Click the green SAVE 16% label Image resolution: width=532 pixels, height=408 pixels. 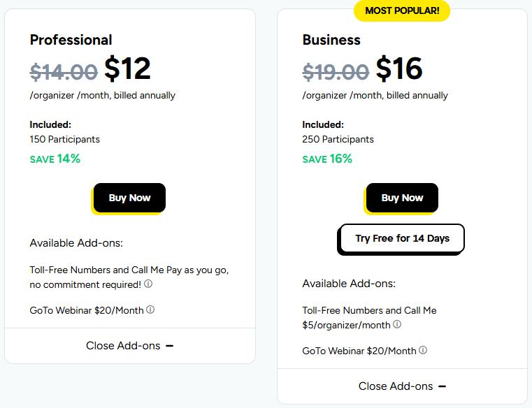click(327, 159)
